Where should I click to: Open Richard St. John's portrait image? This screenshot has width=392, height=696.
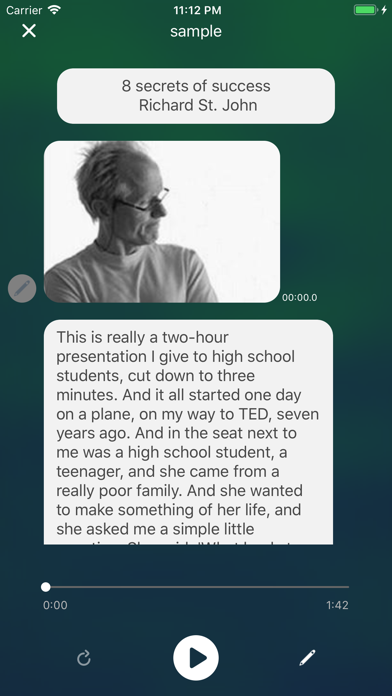click(162, 221)
